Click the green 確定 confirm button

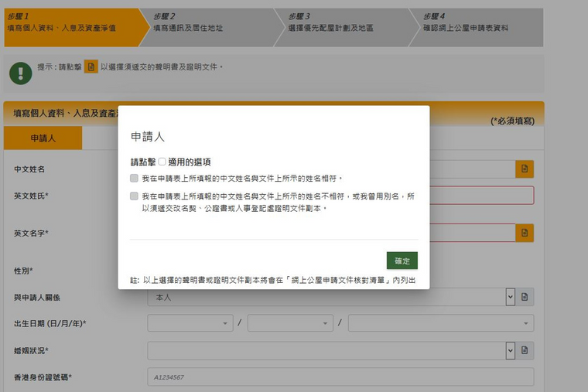[402, 261]
